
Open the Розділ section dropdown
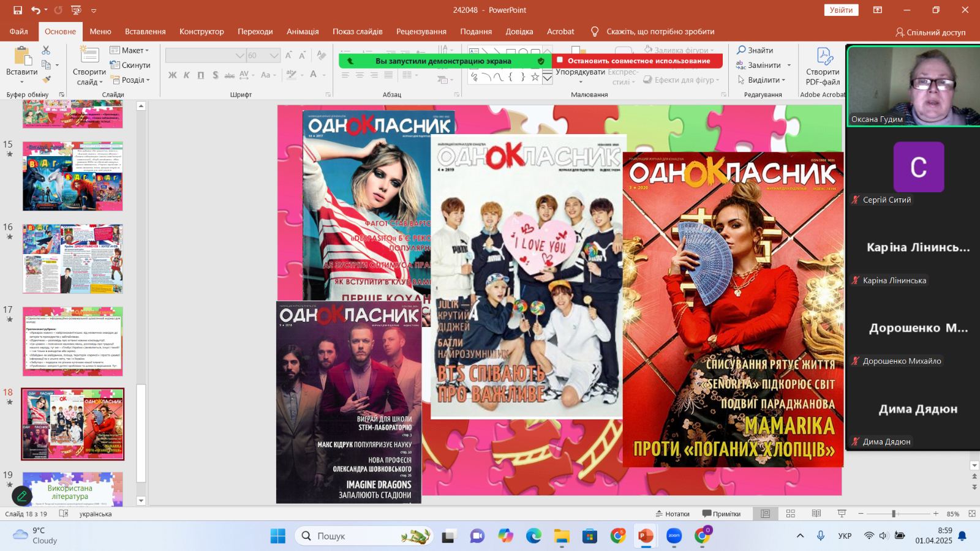pyautogui.click(x=130, y=80)
